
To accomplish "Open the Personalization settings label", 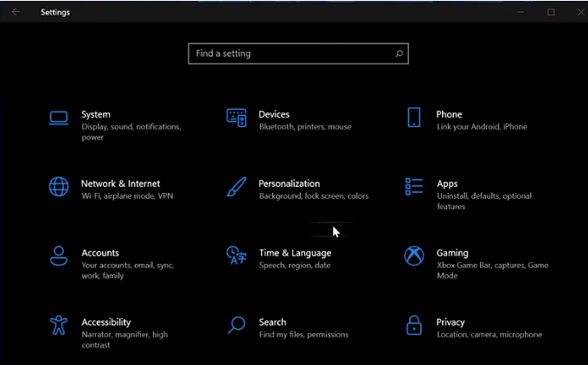I will tap(289, 183).
